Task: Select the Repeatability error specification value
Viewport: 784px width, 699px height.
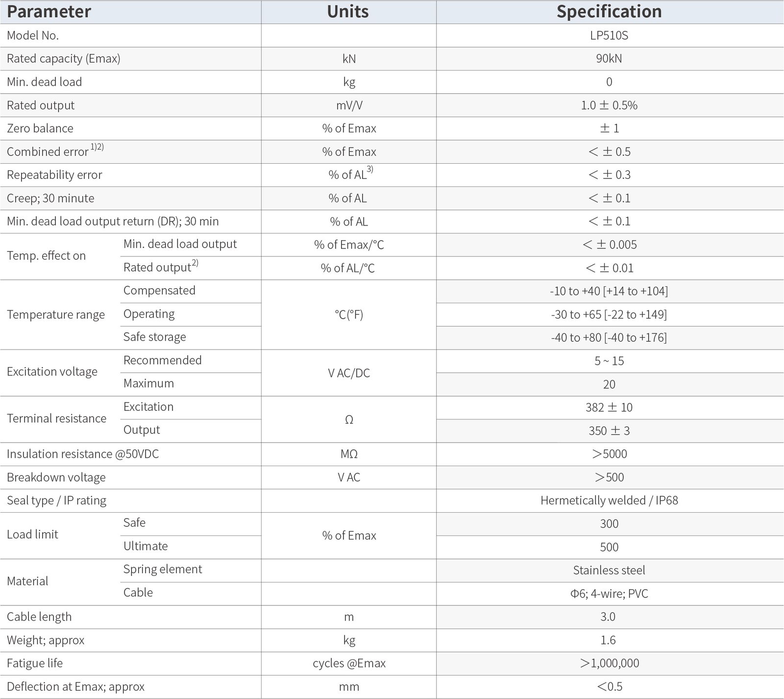Action: [x=609, y=175]
